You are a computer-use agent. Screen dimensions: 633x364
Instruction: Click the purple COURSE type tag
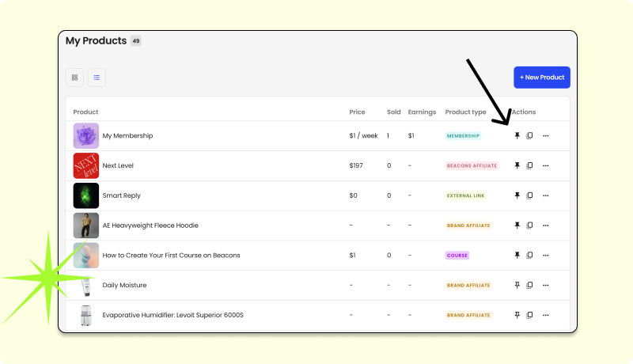point(457,256)
